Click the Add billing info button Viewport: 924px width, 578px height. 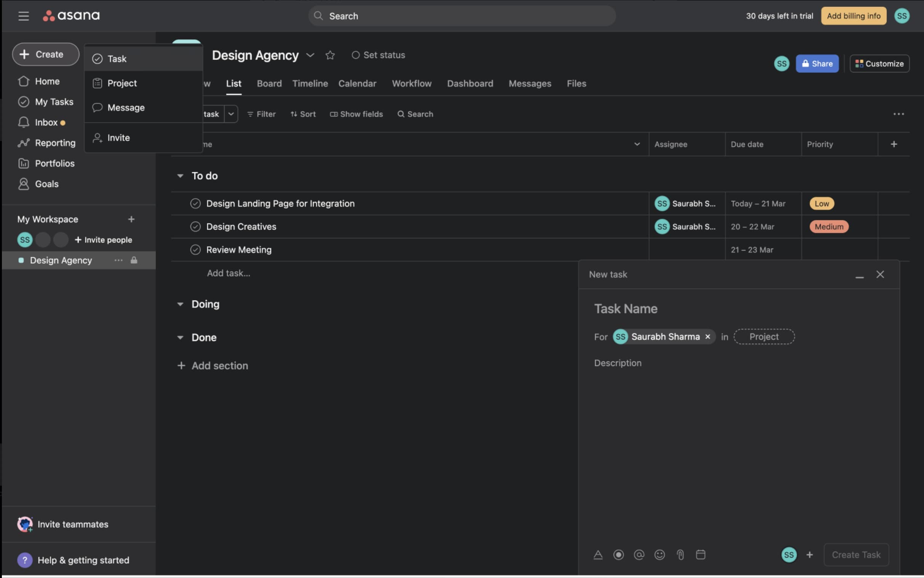(x=853, y=16)
